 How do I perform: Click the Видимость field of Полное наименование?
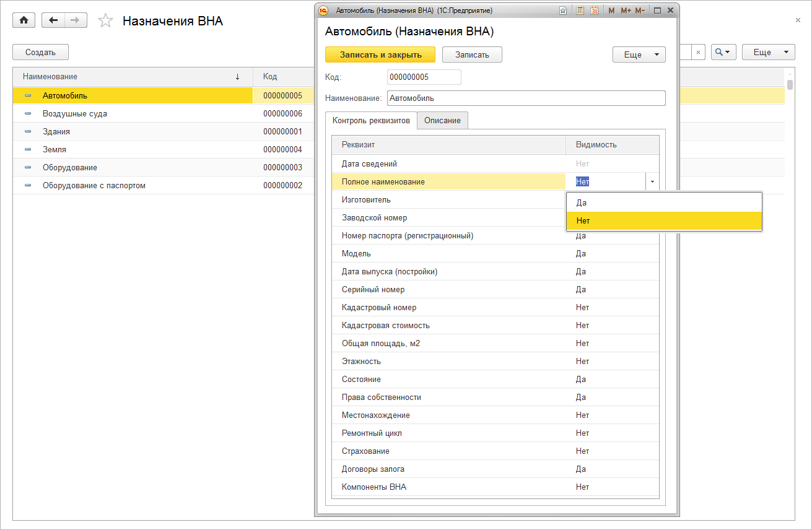pos(606,182)
